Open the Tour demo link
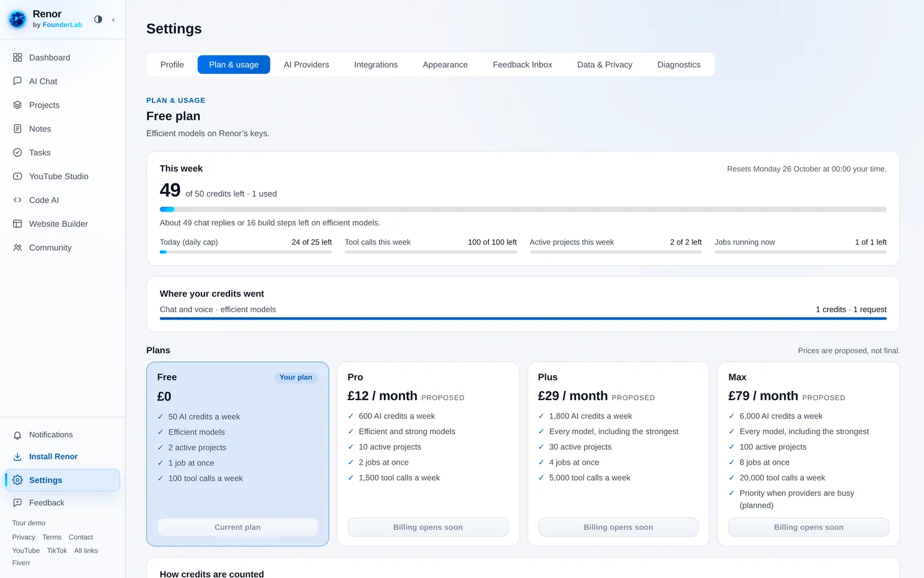 pyautogui.click(x=29, y=523)
